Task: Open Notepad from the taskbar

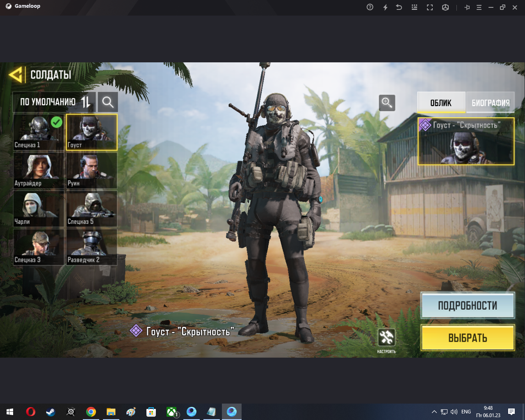Action: click(212, 412)
